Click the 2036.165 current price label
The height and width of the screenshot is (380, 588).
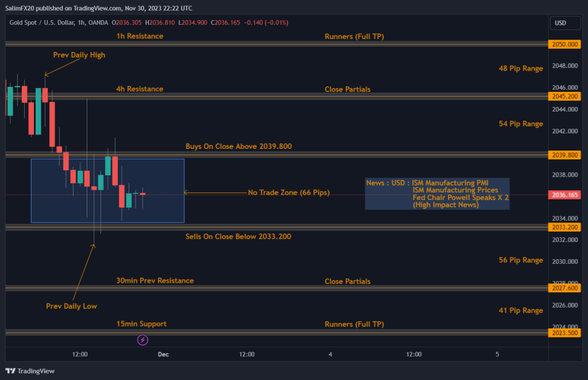pos(564,195)
